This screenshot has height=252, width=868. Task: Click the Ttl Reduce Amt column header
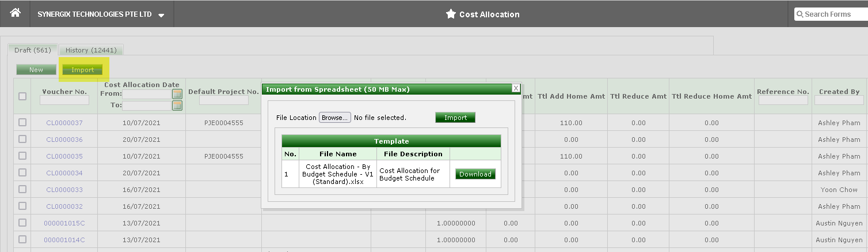(x=638, y=96)
